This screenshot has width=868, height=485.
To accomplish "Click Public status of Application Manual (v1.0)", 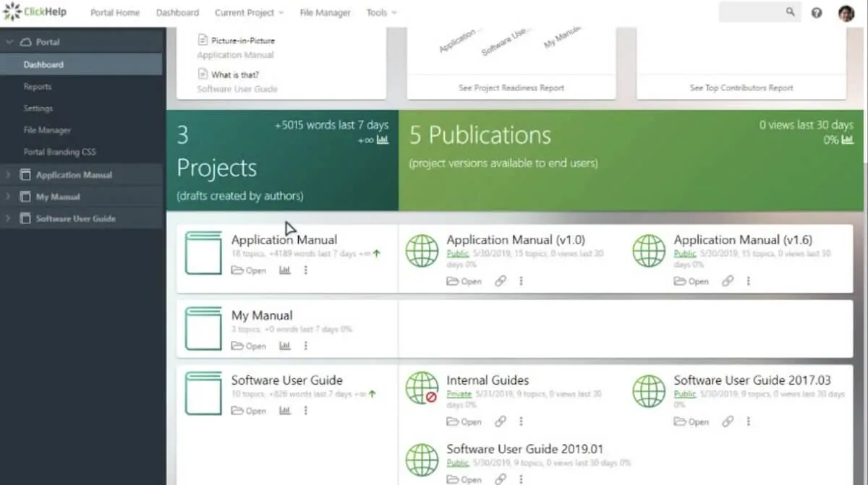I will (x=457, y=254).
